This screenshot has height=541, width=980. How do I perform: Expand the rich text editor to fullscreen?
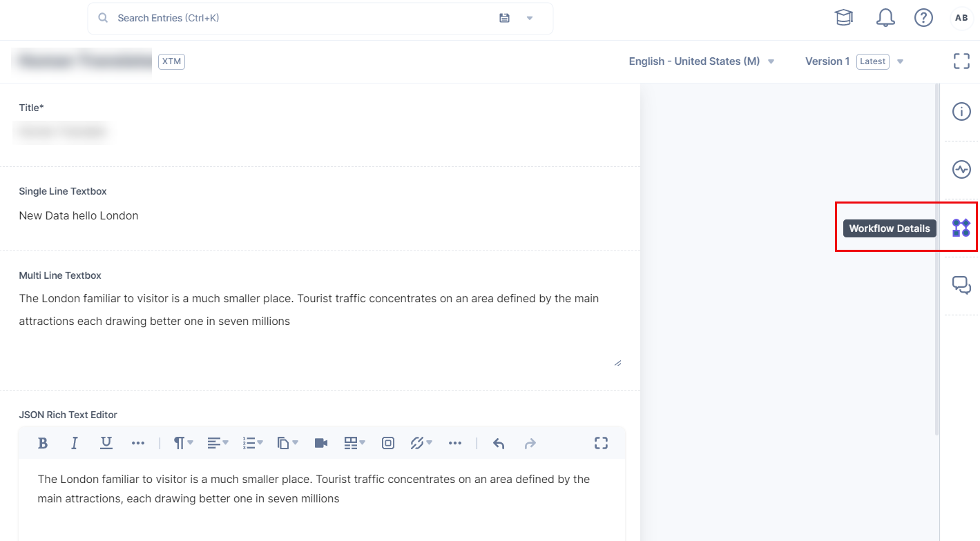[601, 443]
